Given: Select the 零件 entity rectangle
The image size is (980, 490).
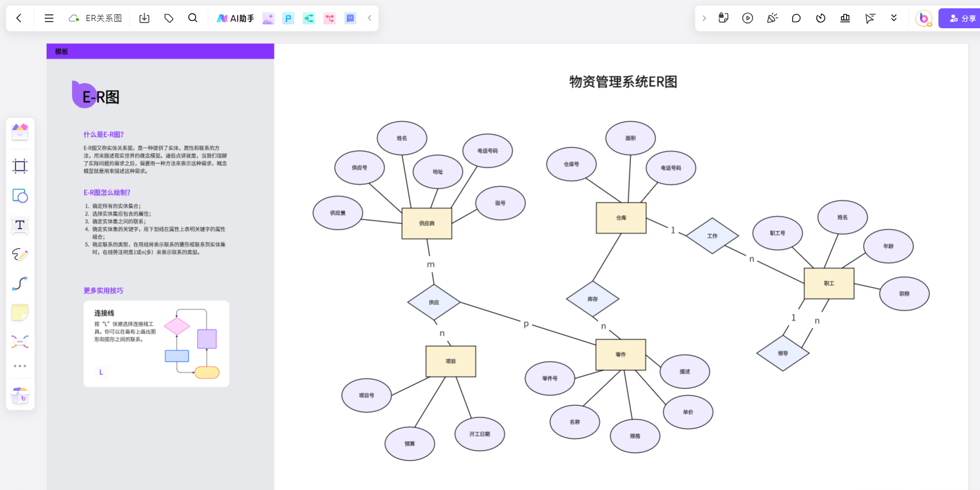Looking at the screenshot, I should [621, 354].
